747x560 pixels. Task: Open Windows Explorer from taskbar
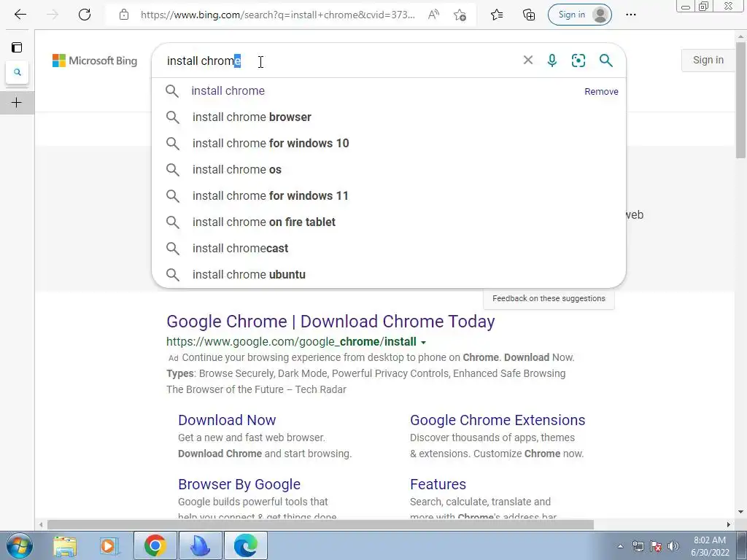[65, 545]
